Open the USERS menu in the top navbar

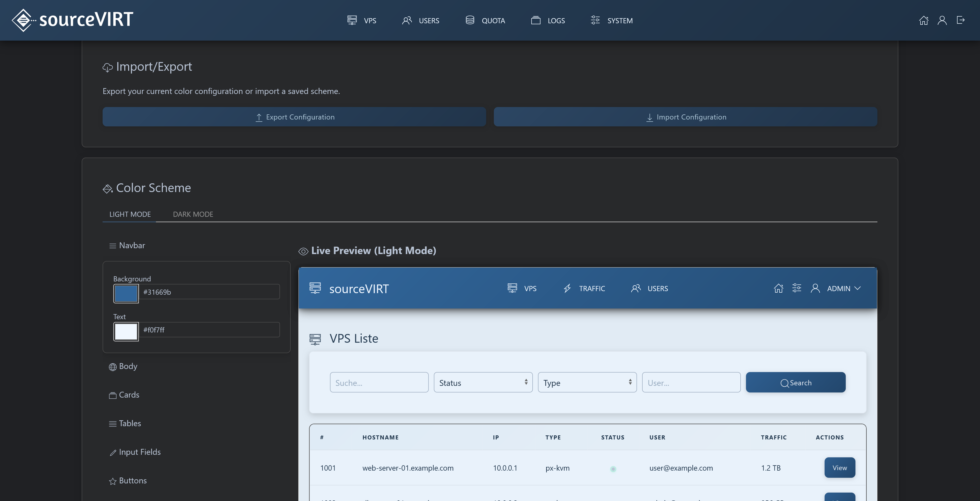click(x=420, y=21)
